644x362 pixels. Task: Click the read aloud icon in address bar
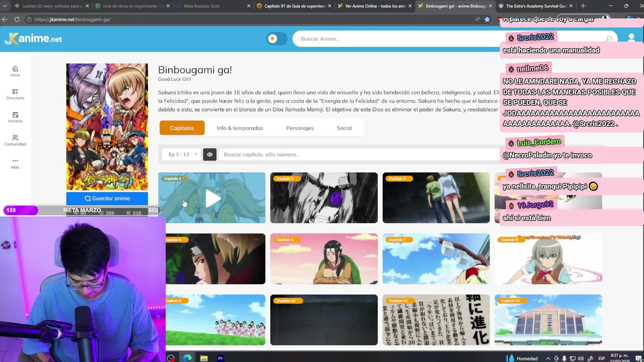477,19
